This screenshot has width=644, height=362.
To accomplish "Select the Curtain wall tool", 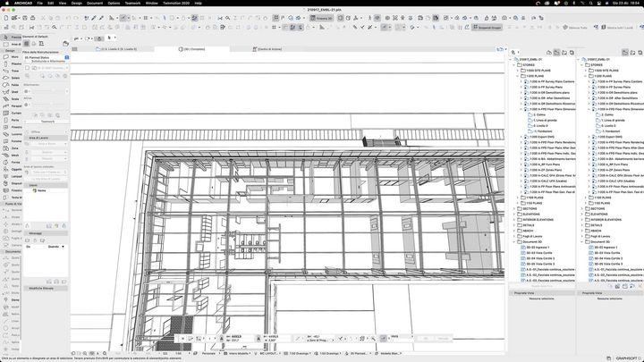I will (11, 113).
